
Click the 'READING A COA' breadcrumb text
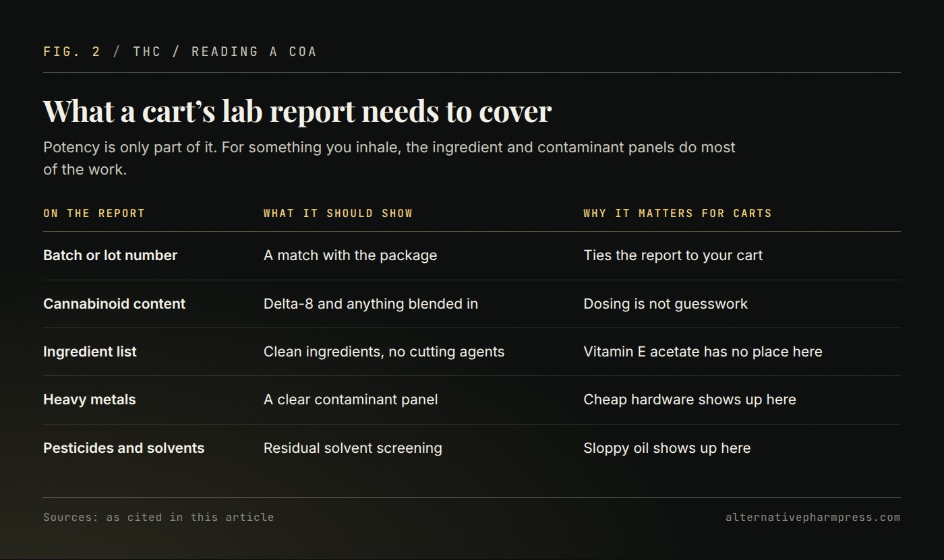tap(254, 52)
